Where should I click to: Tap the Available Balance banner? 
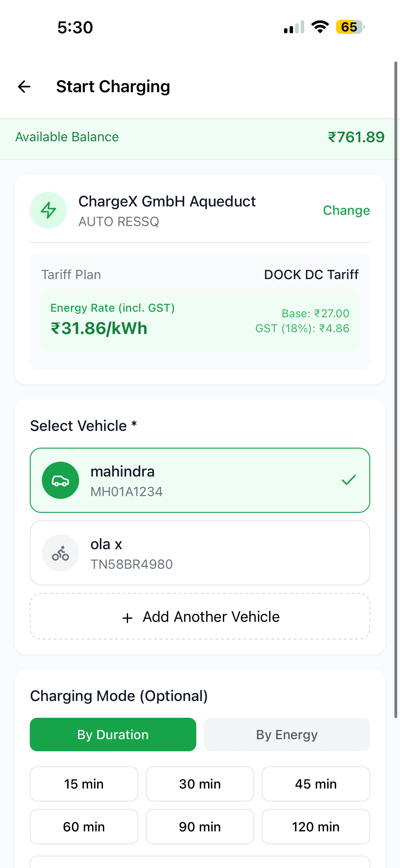pos(200,138)
